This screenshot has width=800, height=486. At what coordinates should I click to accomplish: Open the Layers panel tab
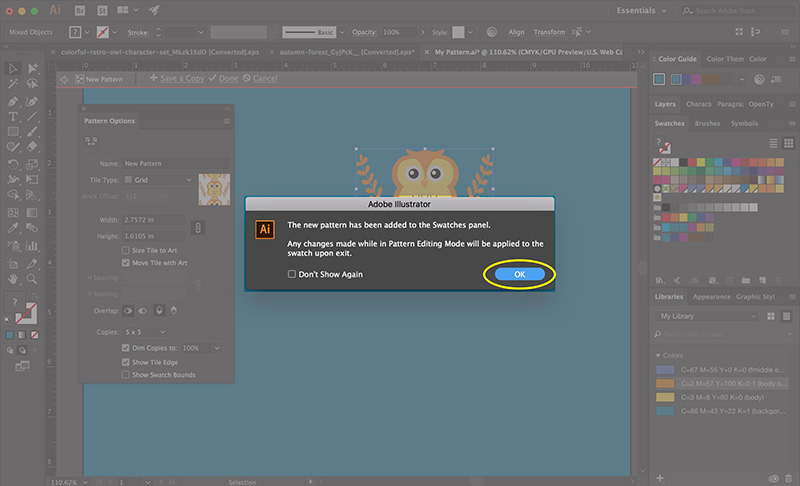click(665, 104)
